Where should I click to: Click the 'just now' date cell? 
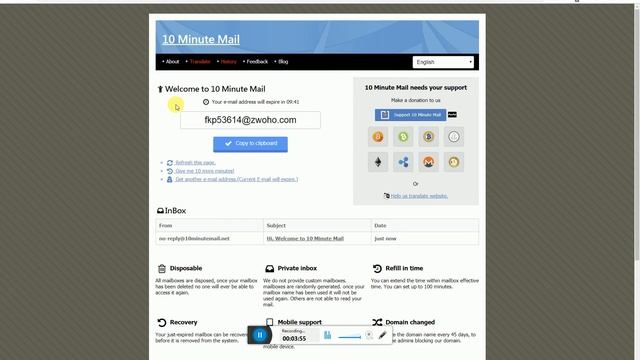(424, 238)
